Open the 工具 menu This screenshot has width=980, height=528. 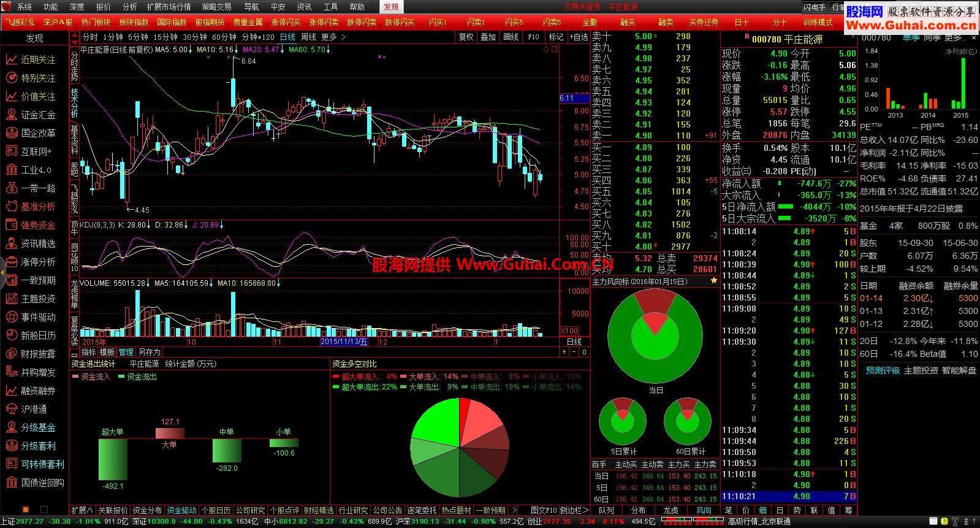click(x=330, y=7)
